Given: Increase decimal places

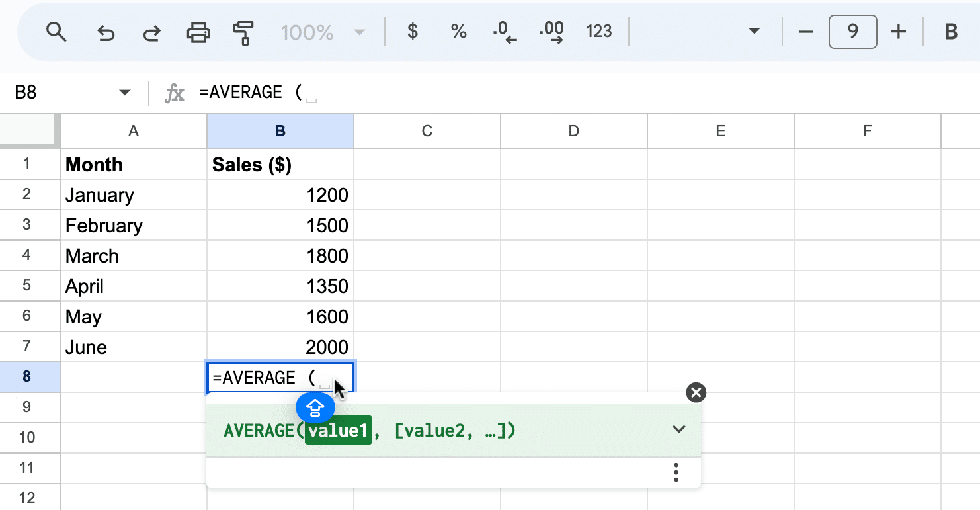Looking at the screenshot, I should [551, 32].
